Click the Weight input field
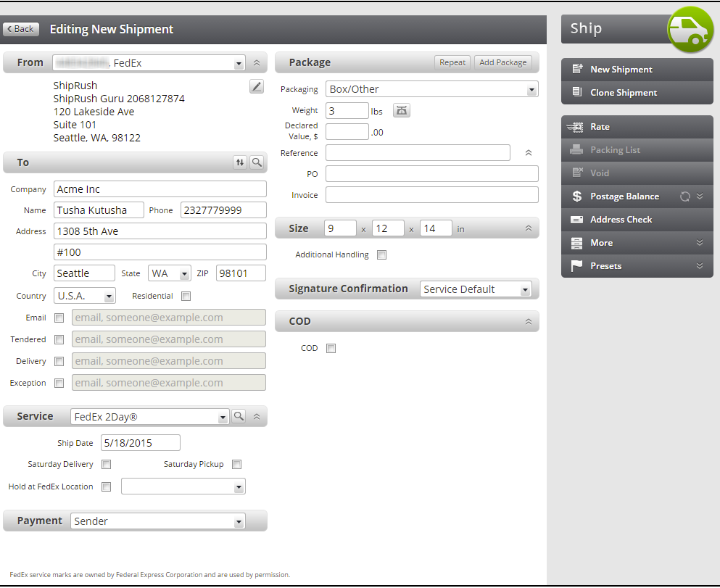 (x=347, y=111)
